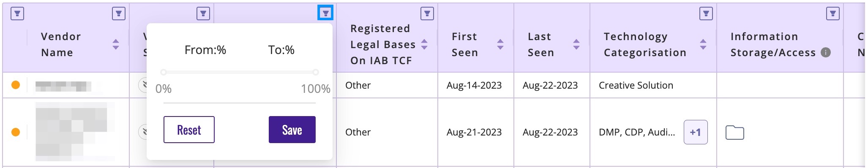This screenshot has height=168, width=868.
Task: Open the folder icon in the second row
Action: click(735, 133)
